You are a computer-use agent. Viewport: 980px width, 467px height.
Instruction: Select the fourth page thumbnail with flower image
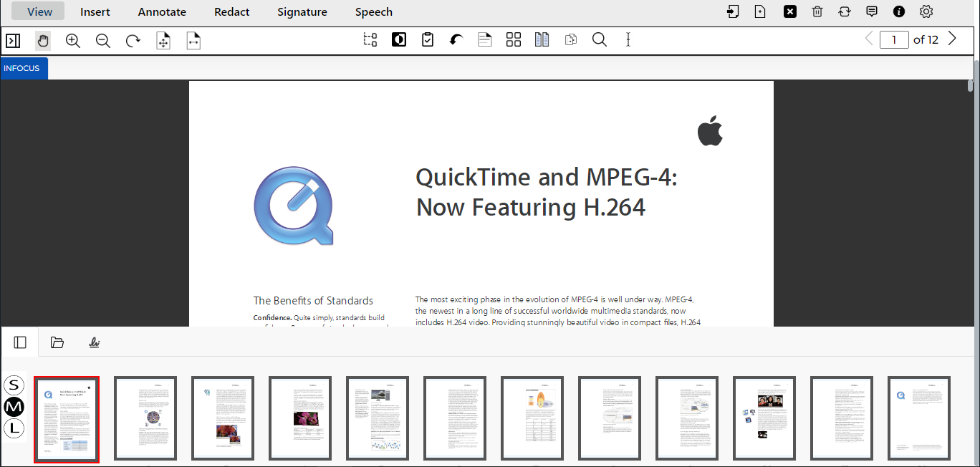coord(300,419)
